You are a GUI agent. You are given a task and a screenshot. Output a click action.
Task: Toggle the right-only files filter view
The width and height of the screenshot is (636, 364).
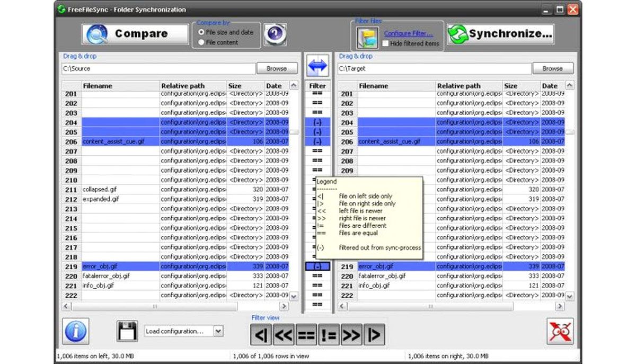pyautogui.click(x=374, y=334)
